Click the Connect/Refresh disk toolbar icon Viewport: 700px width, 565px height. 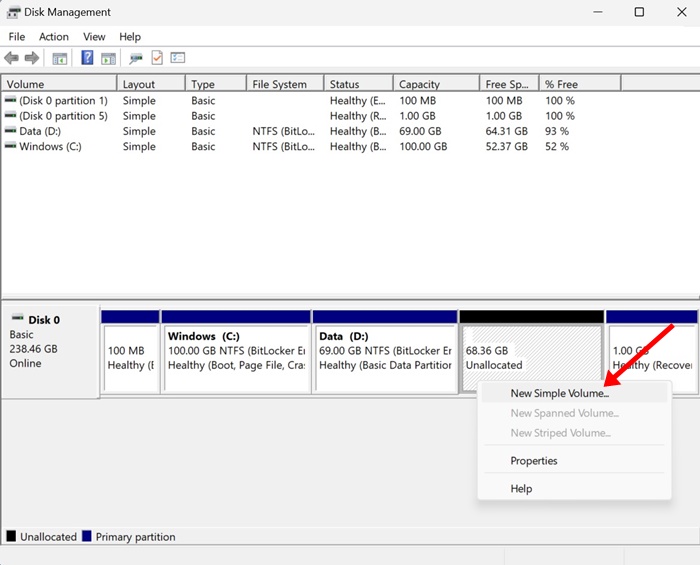(136, 58)
